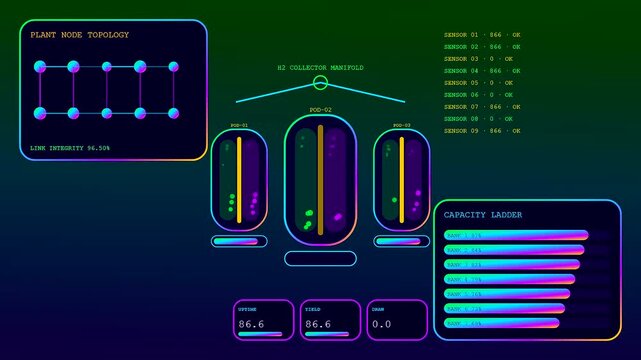The image size is (641, 360).
Task: Click the bottom-right node in Plant Node Topology
Action: click(x=173, y=113)
